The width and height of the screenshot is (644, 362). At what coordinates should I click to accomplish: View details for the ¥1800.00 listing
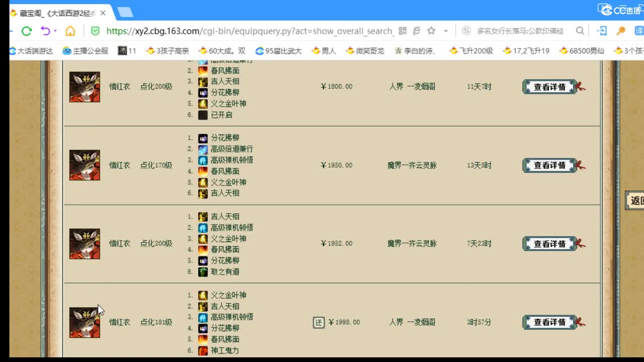[550, 86]
